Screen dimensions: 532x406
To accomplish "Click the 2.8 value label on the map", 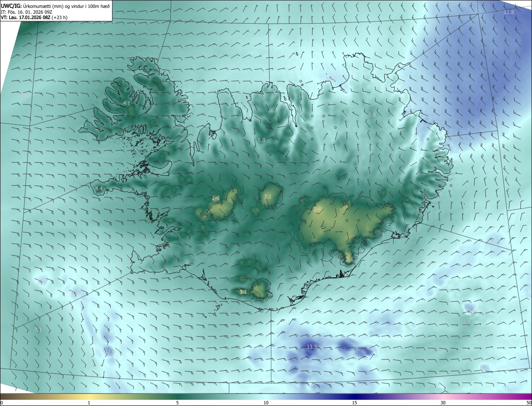I will tap(216, 198).
